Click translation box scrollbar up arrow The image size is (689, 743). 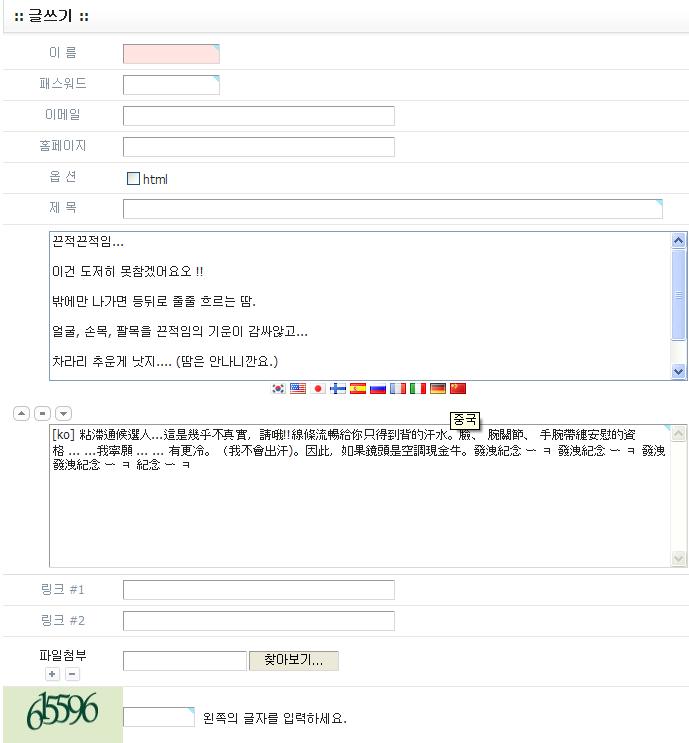tap(679, 433)
